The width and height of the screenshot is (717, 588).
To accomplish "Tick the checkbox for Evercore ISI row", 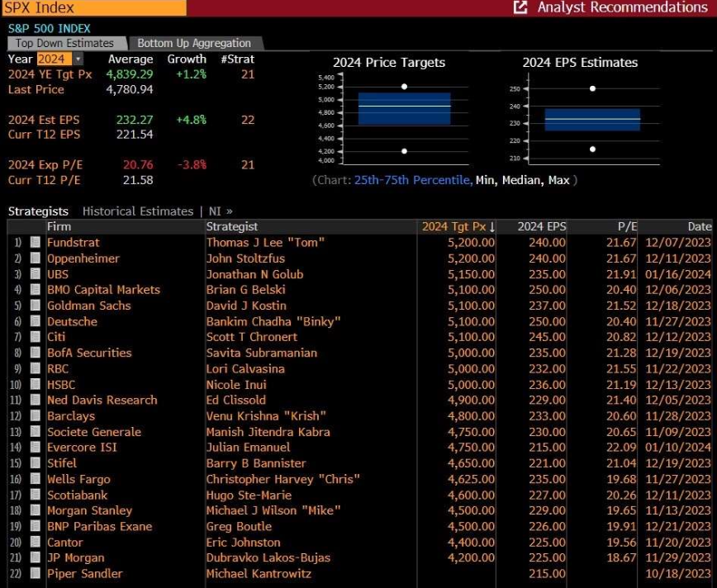I will (36, 447).
